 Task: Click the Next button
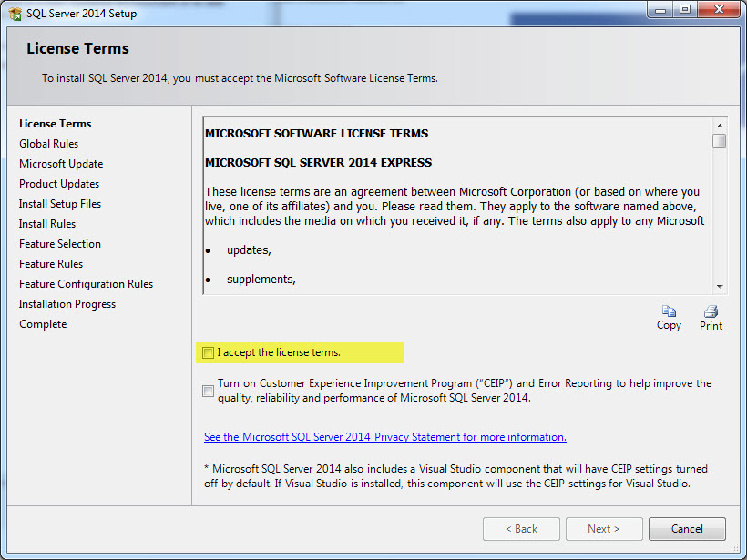[x=603, y=529]
